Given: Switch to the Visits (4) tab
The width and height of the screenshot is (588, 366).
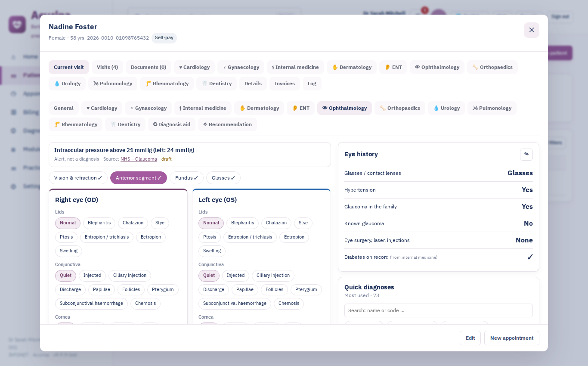Looking at the screenshot, I should [x=107, y=67].
